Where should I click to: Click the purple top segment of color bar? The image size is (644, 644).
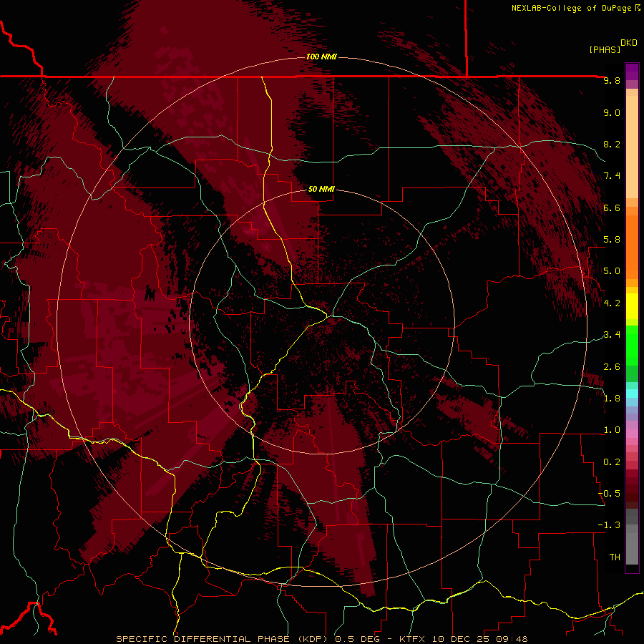coord(632,72)
